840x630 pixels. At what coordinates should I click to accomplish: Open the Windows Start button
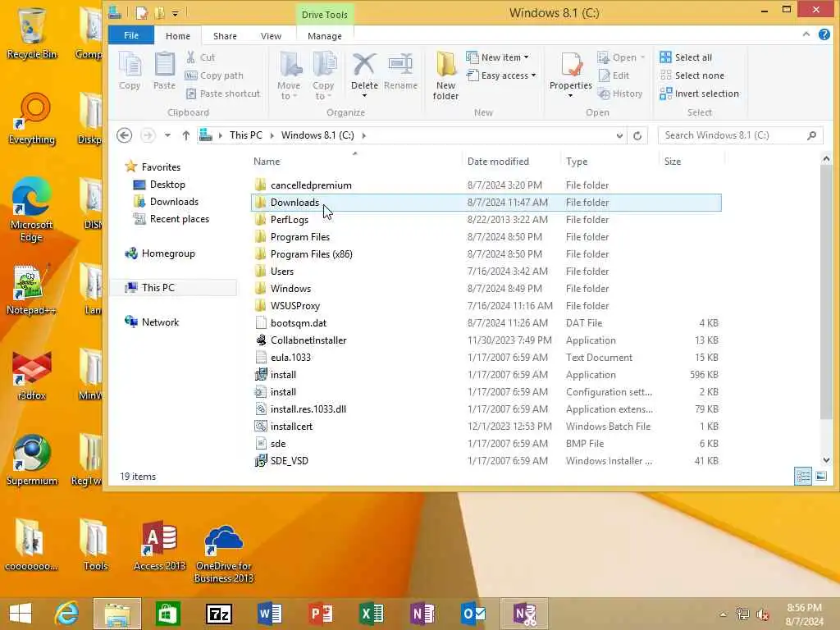21,614
